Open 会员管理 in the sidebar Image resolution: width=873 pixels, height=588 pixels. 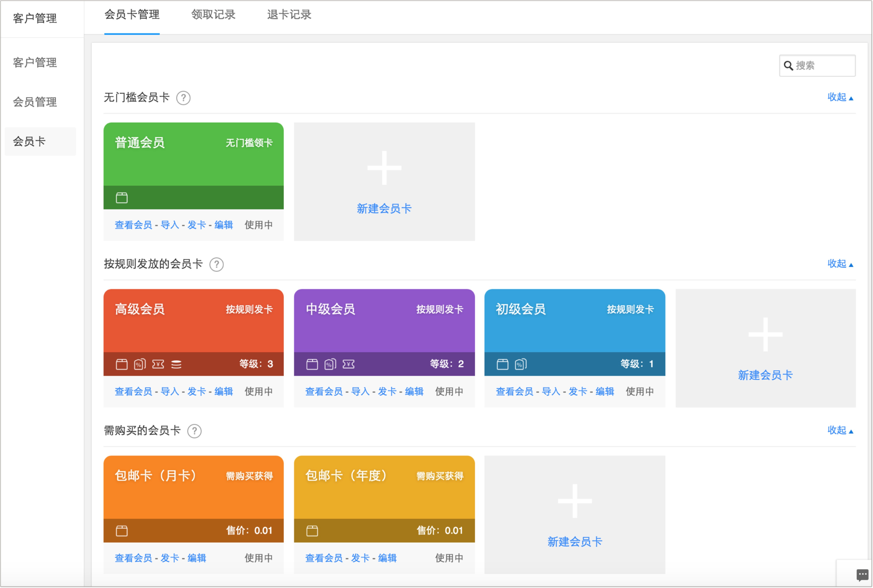35,102
